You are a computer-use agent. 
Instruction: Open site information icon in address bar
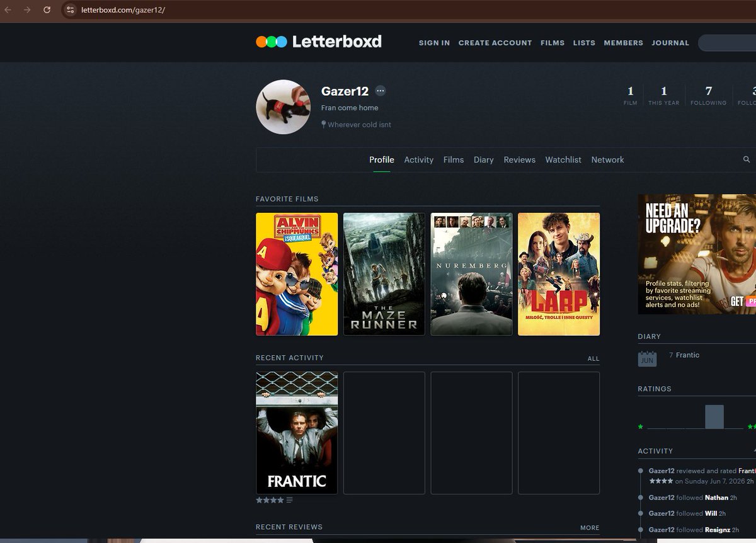[70, 10]
